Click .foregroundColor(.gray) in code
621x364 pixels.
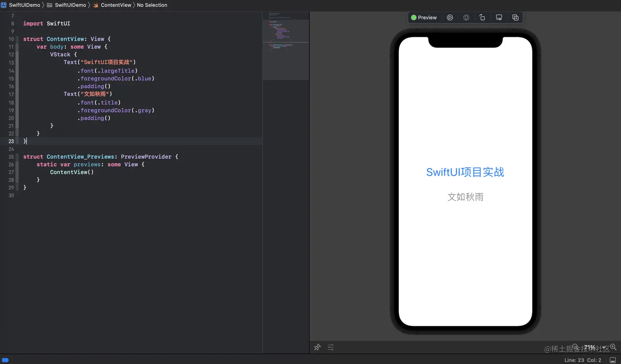click(x=116, y=110)
